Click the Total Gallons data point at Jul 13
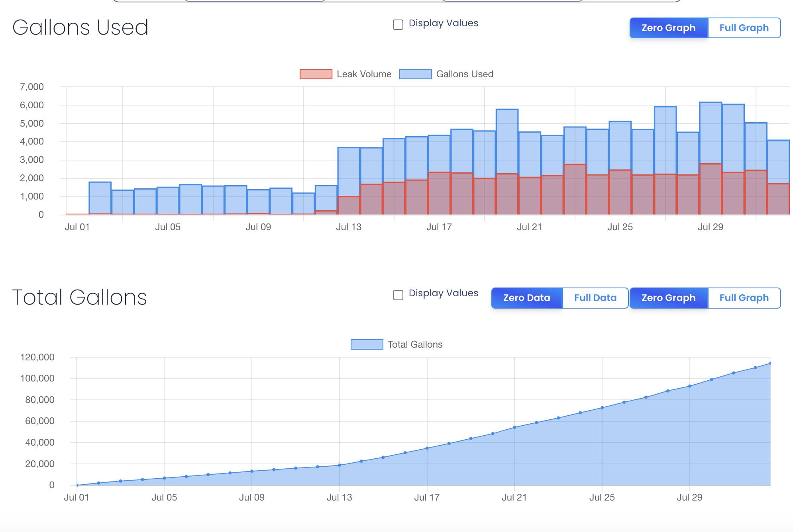 (340, 465)
